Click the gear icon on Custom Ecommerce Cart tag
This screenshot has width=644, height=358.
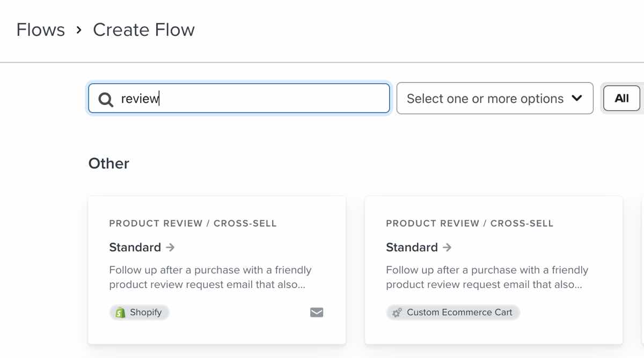click(397, 312)
